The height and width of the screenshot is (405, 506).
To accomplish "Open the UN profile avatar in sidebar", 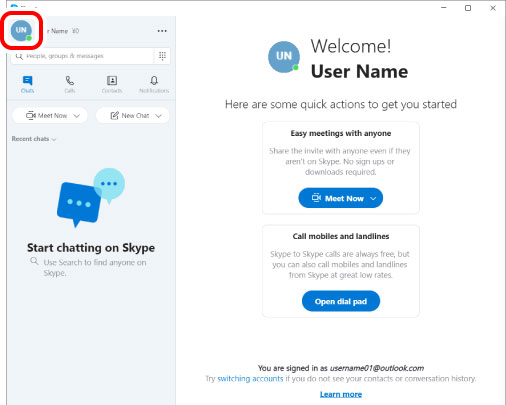I will 21,30.
